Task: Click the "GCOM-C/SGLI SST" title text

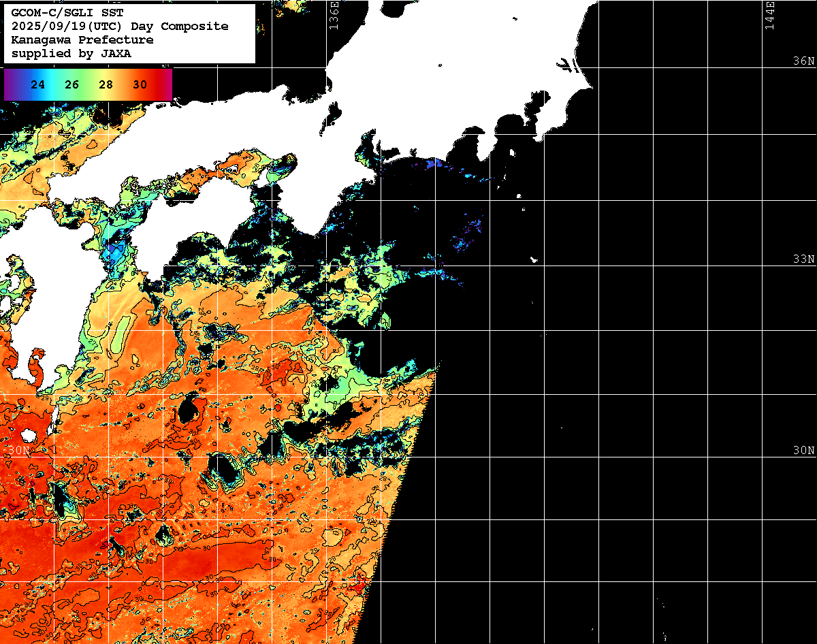Action: (x=67, y=12)
